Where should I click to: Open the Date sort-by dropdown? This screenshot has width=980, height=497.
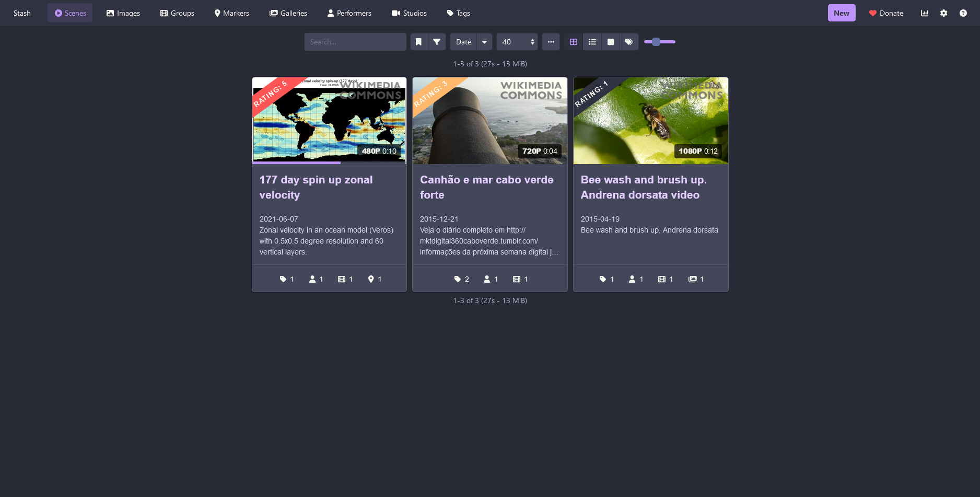click(463, 42)
